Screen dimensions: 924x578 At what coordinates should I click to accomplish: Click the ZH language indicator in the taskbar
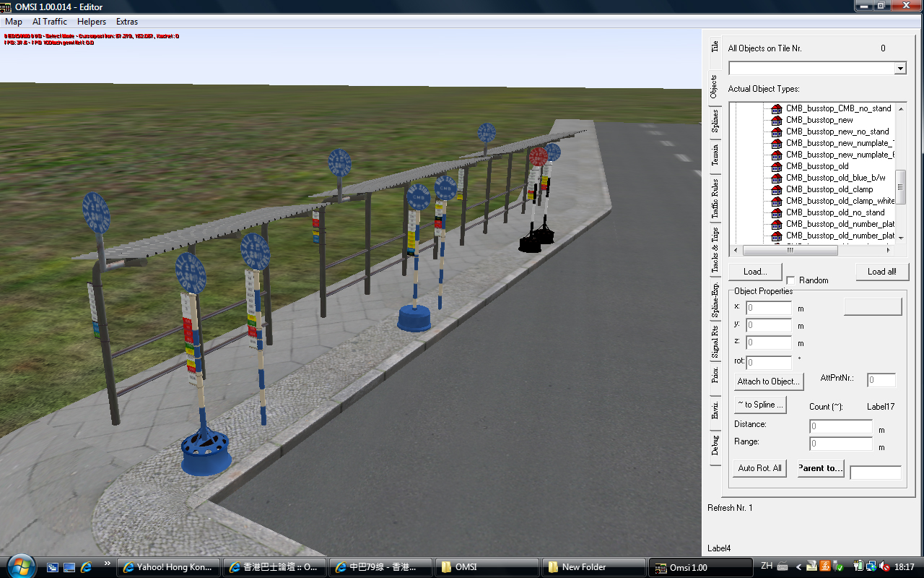click(767, 566)
